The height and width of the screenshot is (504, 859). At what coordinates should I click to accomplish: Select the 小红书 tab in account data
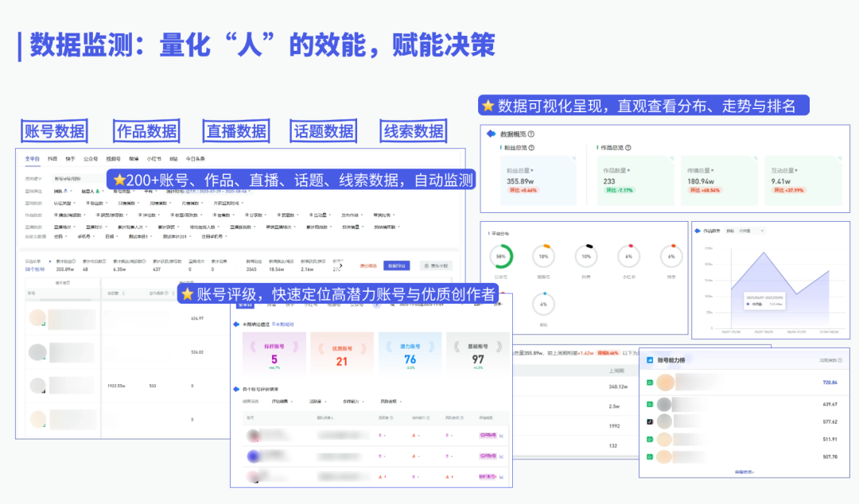(144, 158)
